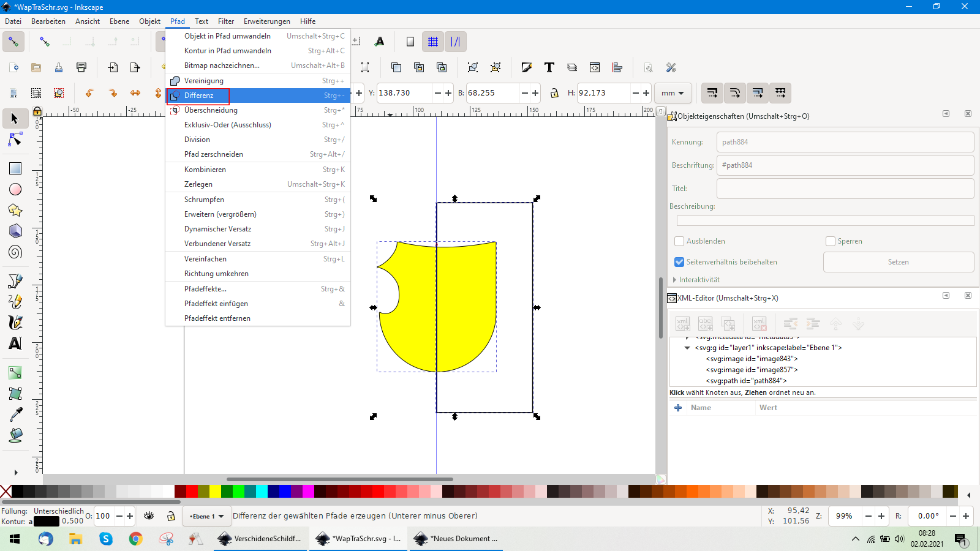Pick the circle/ellipse tool
This screenshot has height=551, width=980.
point(15,189)
